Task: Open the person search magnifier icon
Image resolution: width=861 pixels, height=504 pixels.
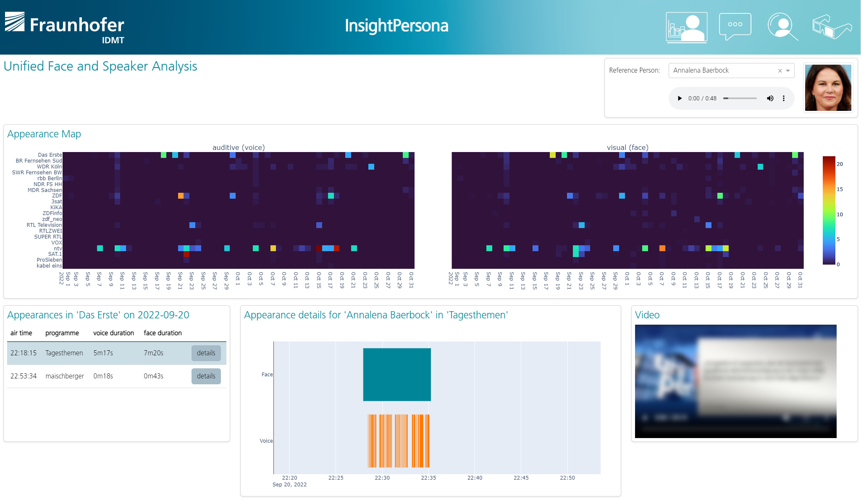Action: 782,26
